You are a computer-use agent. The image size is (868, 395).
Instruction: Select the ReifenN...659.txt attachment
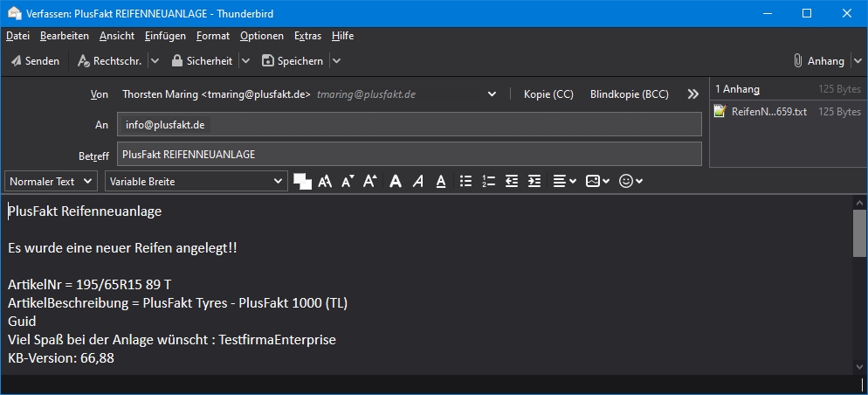click(x=787, y=112)
